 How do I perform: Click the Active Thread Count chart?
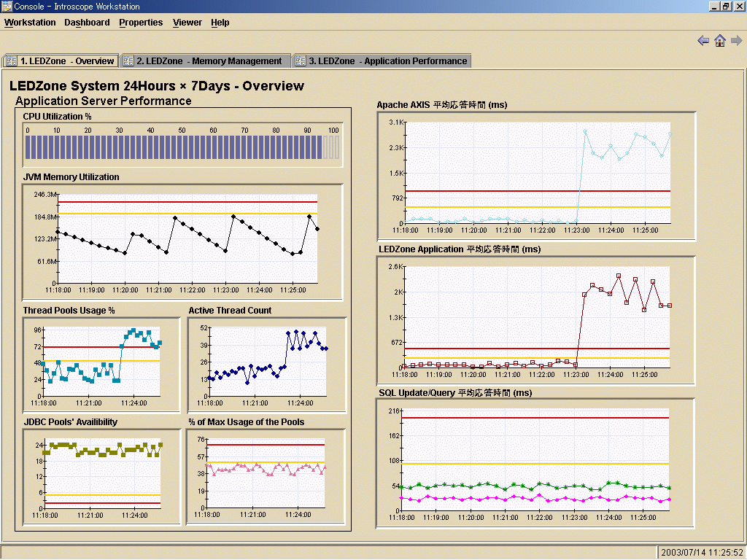point(267,365)
